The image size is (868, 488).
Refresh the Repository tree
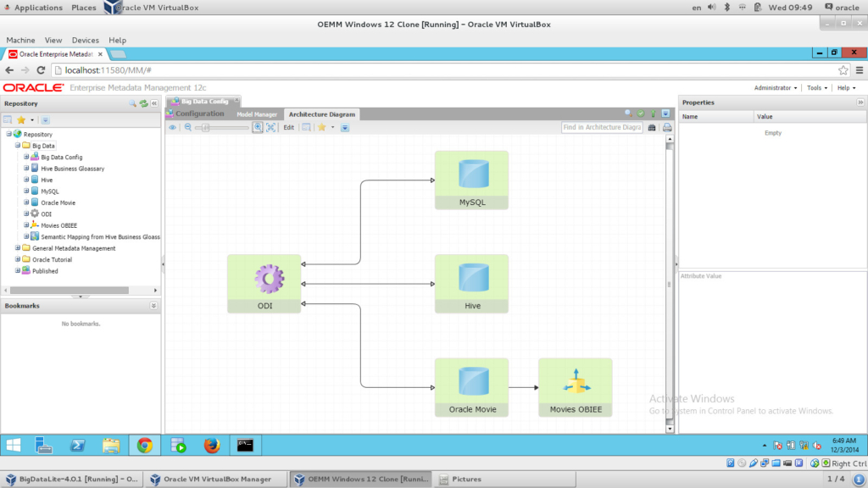pyautogui.click(x=144, y=103)
